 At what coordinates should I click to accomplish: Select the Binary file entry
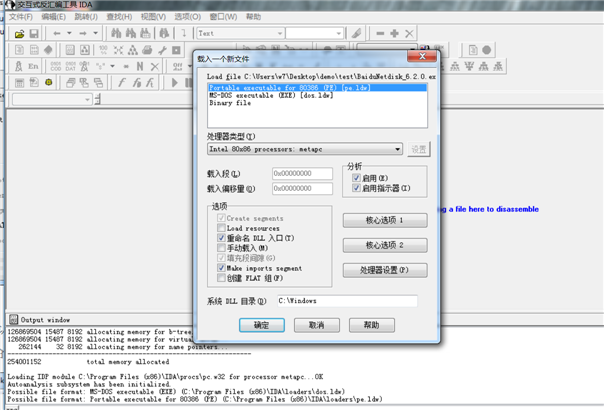(317, 103)
